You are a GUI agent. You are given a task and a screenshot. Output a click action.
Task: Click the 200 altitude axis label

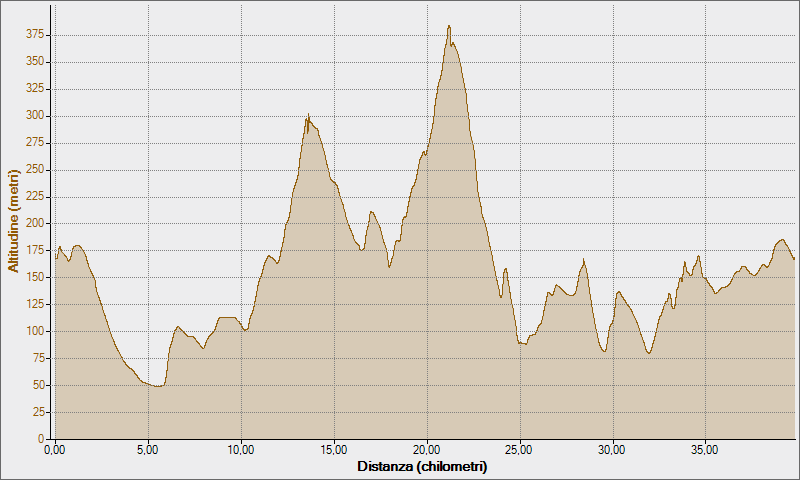coord(35,223)
